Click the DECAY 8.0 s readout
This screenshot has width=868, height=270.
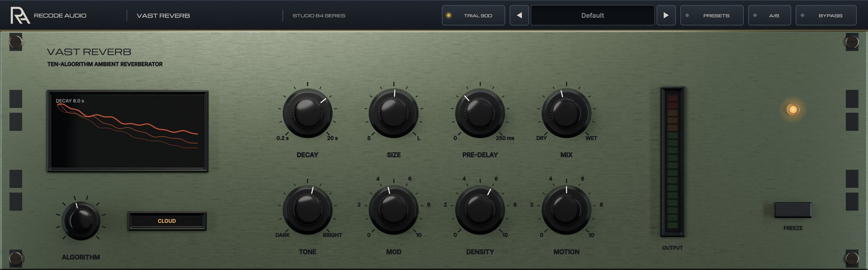70,101
